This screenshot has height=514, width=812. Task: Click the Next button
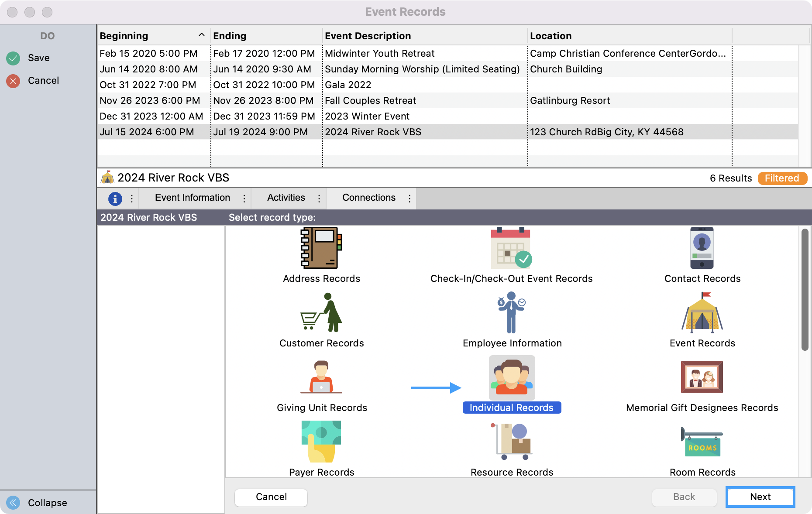click(x=760, y=497)
